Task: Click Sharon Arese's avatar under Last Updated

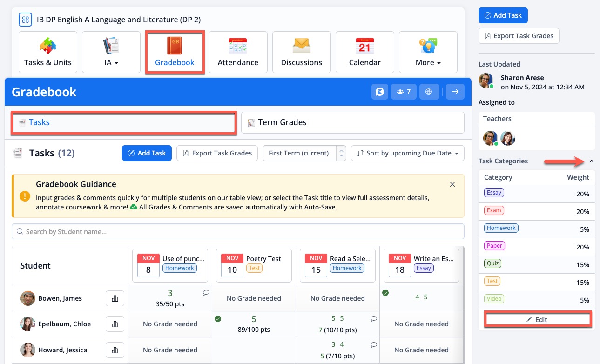Action: [486, 80]
